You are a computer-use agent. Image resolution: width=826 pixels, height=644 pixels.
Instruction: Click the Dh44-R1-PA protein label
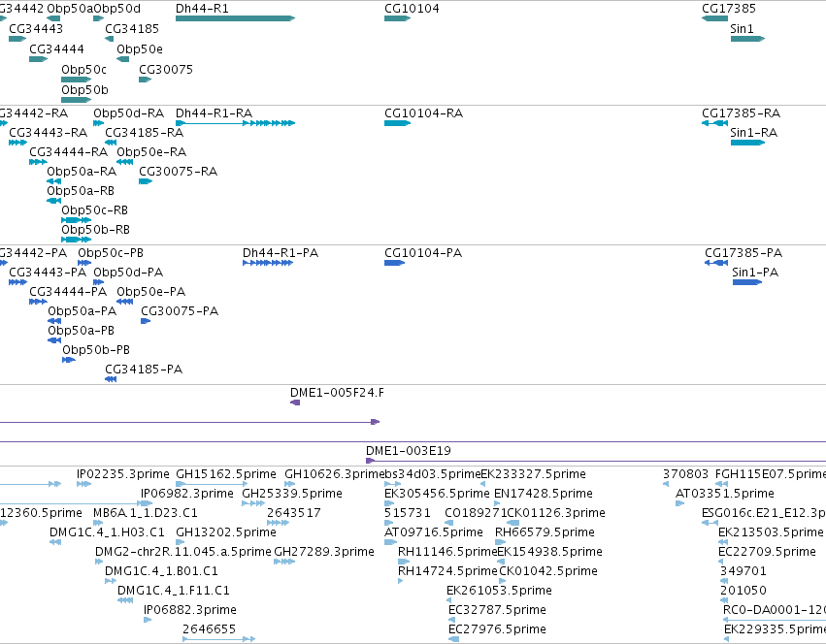[x=281, y=253]
